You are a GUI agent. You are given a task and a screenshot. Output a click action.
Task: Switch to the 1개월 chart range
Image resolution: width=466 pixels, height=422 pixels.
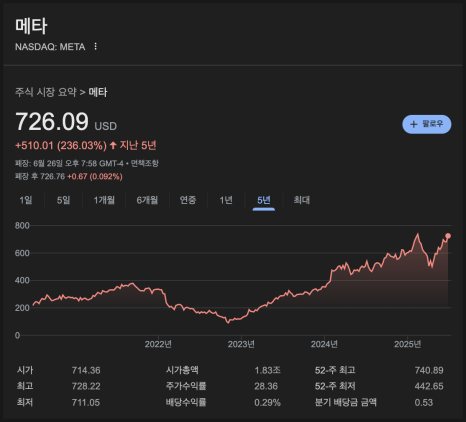pyautogui.click(x=104, y=200)
